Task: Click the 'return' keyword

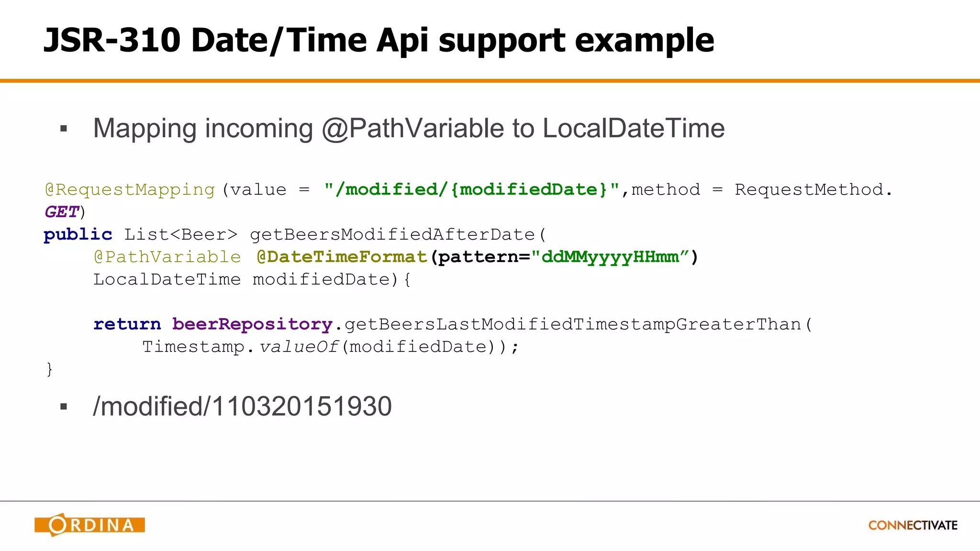Action: click(127, 324)
